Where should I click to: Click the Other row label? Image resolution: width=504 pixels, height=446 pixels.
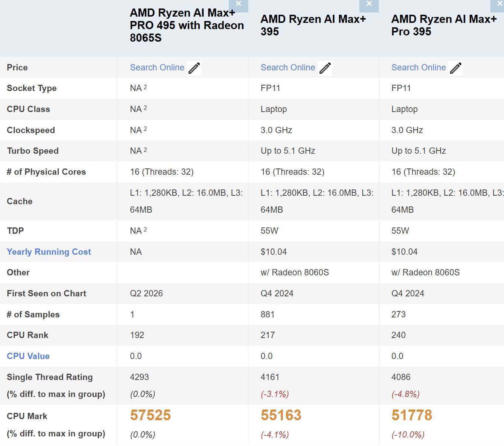coord(18,272)
